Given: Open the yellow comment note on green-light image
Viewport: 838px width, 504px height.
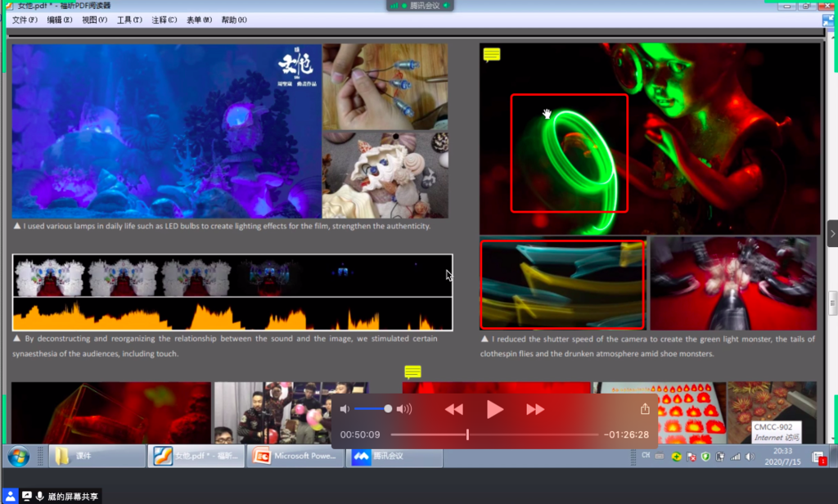Looking at the screenshot, I should 492,55.
